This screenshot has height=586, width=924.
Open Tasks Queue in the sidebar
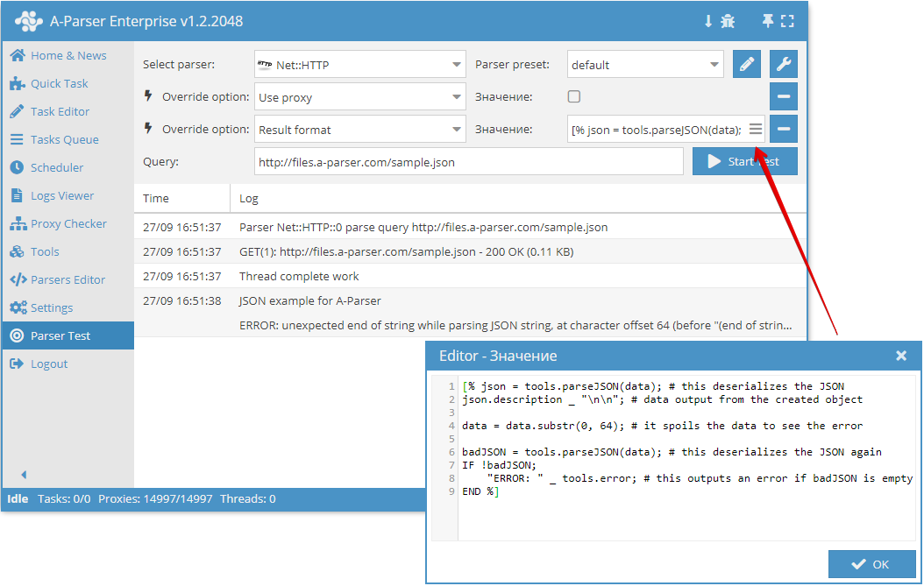point(64,139)
